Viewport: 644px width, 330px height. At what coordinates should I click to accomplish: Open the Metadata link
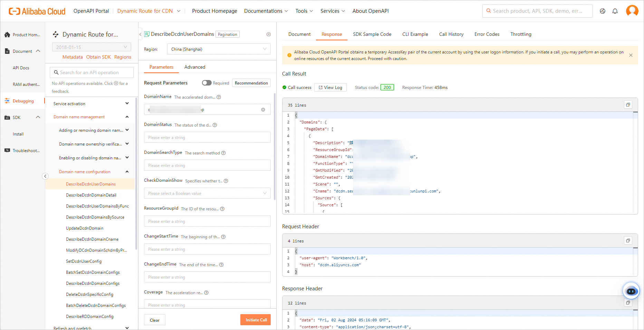(73, 57)
